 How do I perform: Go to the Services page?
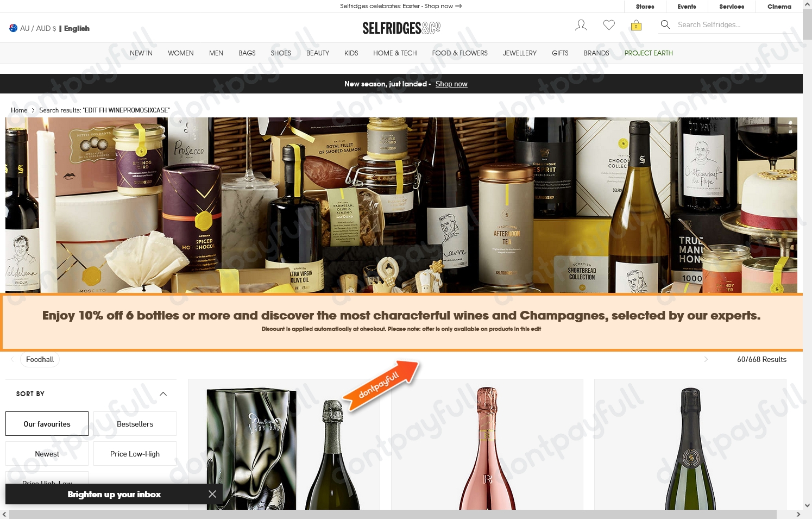point(732,7)
